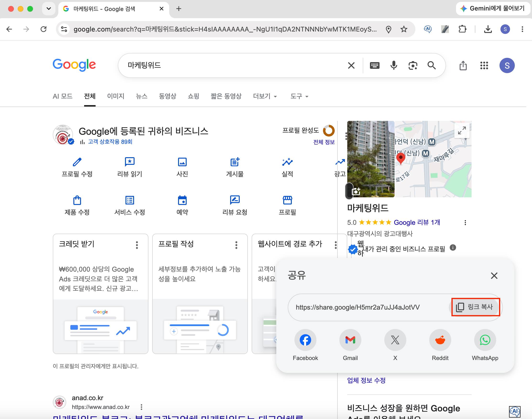Viewport: 532px width, 419px height.
Task: Open Chrome downloads
Action: [488, 29]
